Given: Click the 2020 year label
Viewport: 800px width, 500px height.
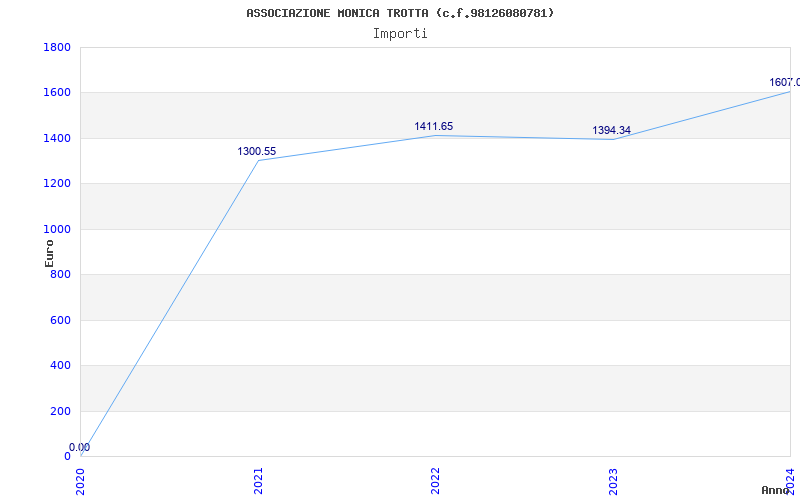Looking at the screenshot, I should 81,480.
